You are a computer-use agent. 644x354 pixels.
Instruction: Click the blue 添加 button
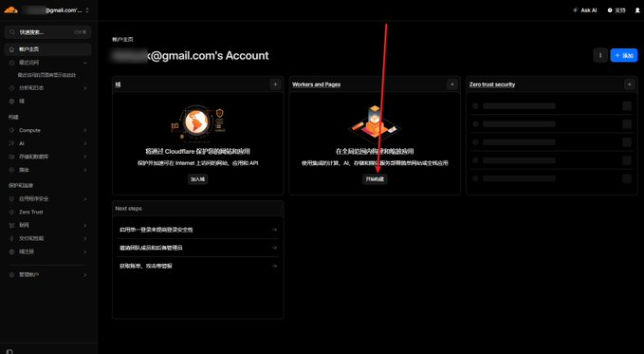(624, 55)
